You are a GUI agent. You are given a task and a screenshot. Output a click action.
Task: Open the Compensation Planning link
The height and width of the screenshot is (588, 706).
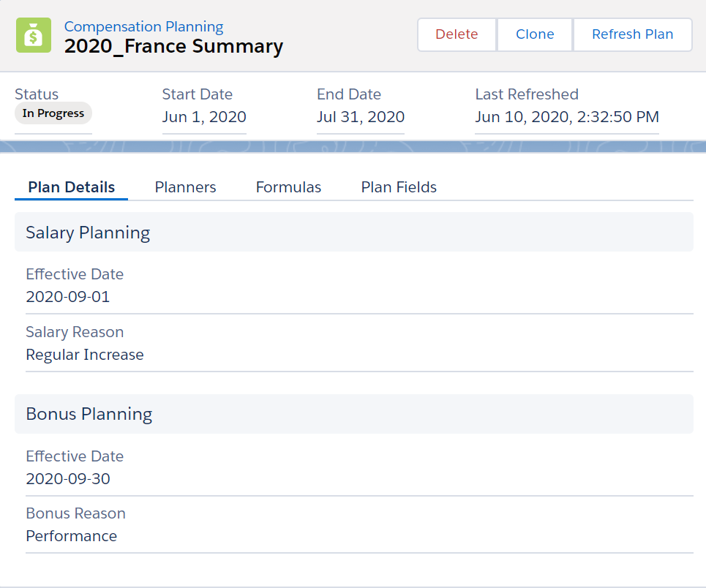143,27
